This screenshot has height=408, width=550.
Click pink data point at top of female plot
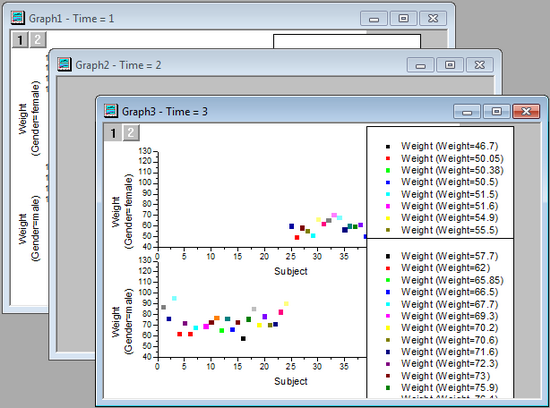tap(334, 215)
